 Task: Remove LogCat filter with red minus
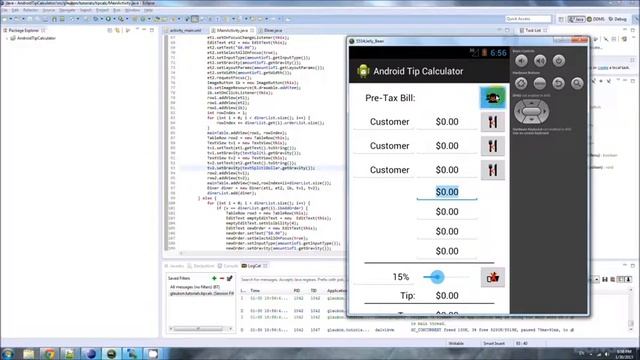(222, 278)
